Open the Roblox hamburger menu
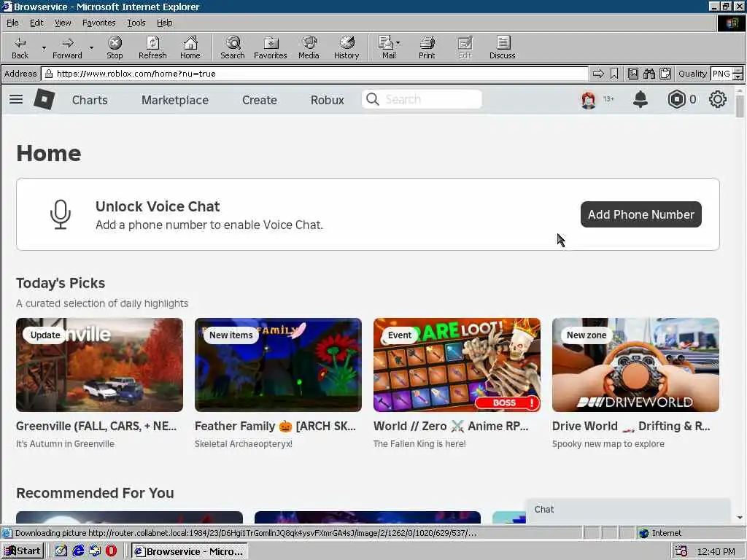 (16, 99)
